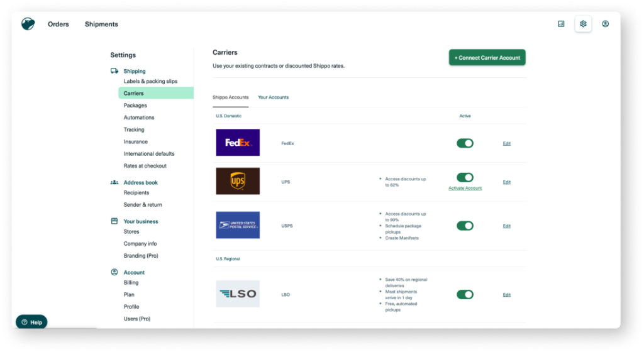Open the settings gear icon
This screenshot has width=644, height=352.
pyautogui.click(x=583, y=24)
